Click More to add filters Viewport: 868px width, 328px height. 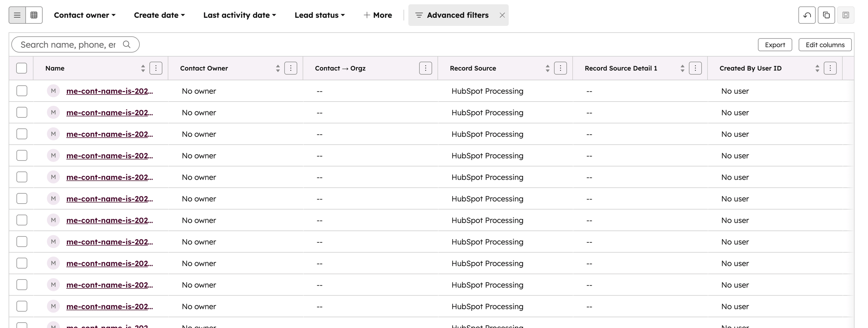tap(378, 15)
